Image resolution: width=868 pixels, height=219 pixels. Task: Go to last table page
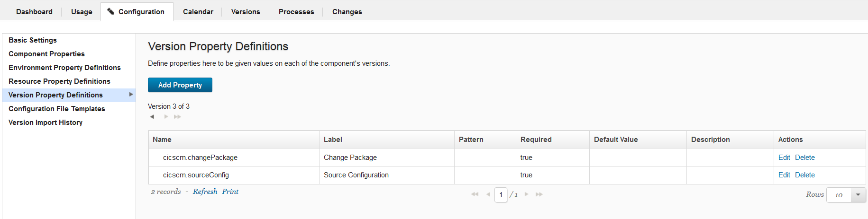(x=539, y=194)
